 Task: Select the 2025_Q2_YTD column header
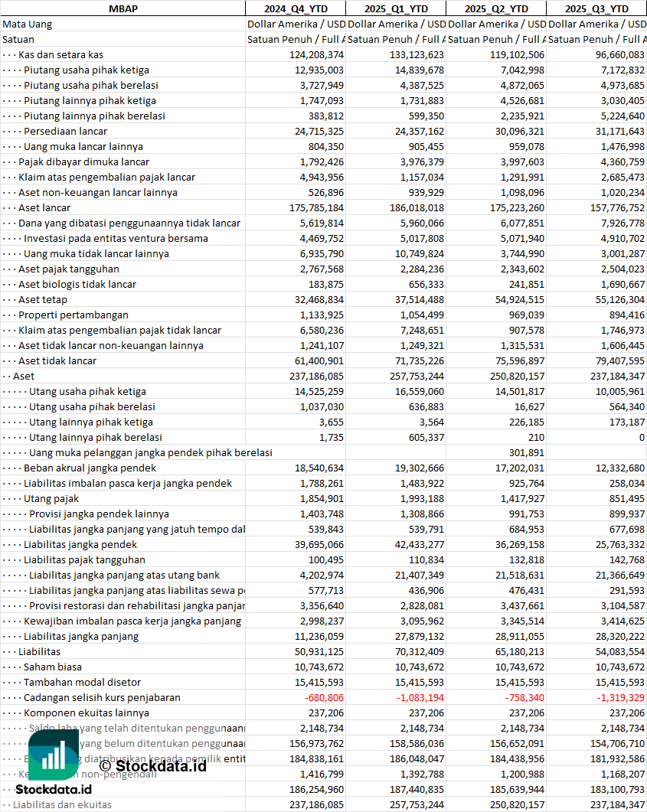pyautogui.click(x=496, y=8)
